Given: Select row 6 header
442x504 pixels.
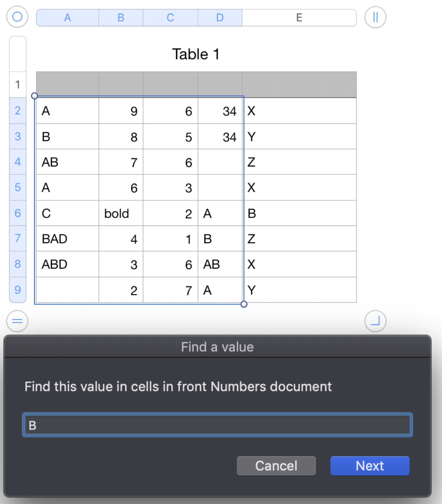Looking at the screenshot, I should point(18,213).
